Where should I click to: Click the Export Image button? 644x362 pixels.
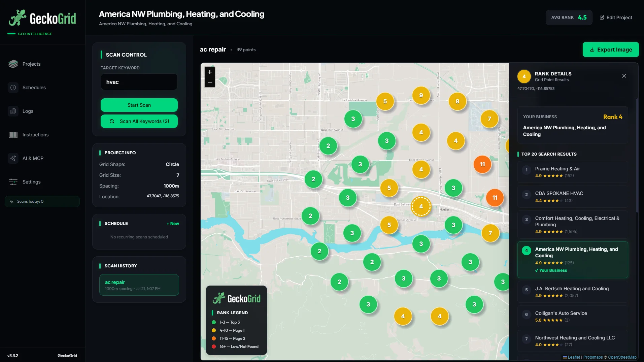point(611,50)
